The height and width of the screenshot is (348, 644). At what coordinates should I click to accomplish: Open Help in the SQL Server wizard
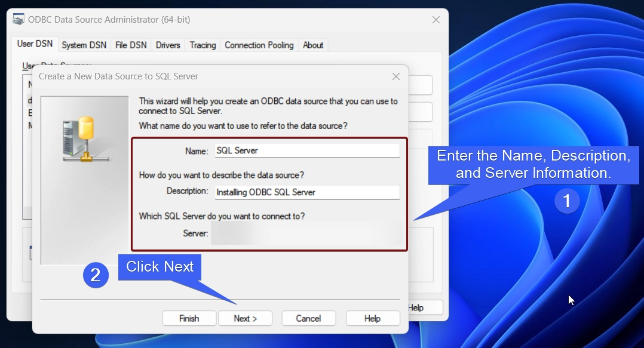click(373, 319)
